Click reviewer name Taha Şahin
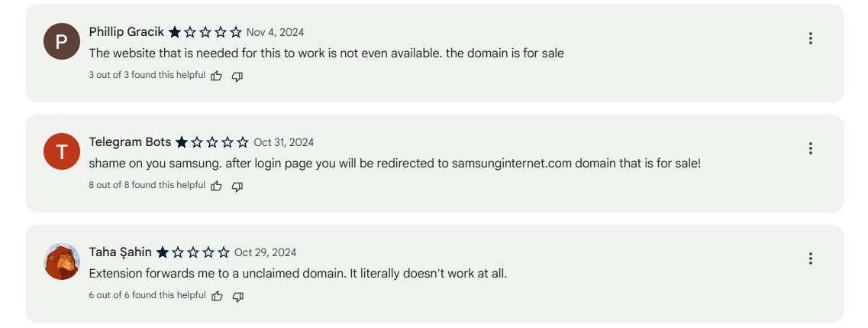The height and width of the screenshot is (328, 868). [x=120, y=252]
